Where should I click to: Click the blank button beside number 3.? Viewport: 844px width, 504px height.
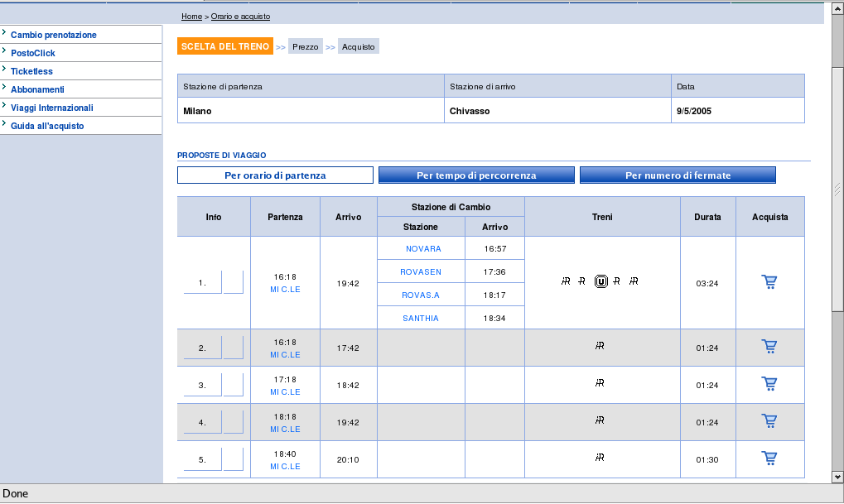coord(233,385)
